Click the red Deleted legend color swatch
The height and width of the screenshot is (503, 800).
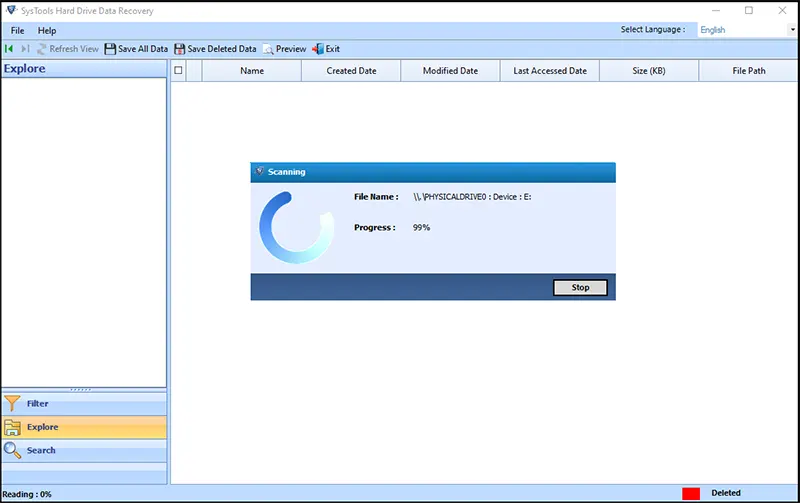coord(691,493)
